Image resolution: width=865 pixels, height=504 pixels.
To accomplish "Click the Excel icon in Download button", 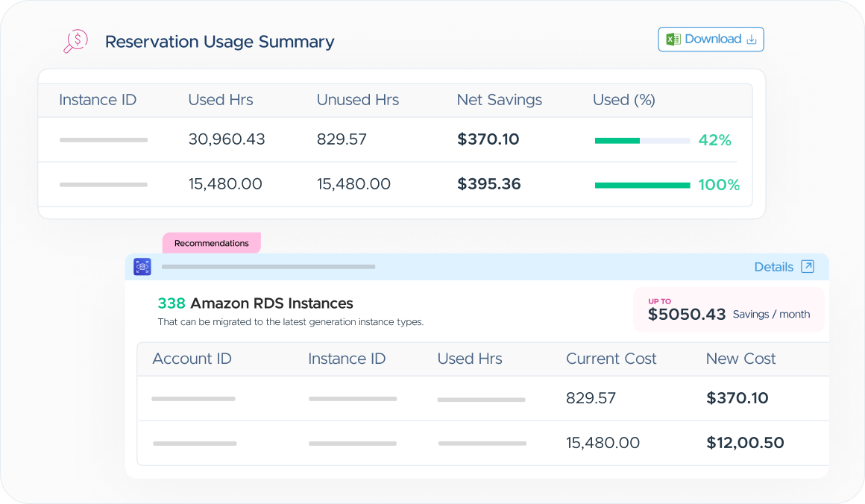I will pyautogui.click(x=673, y=40).
